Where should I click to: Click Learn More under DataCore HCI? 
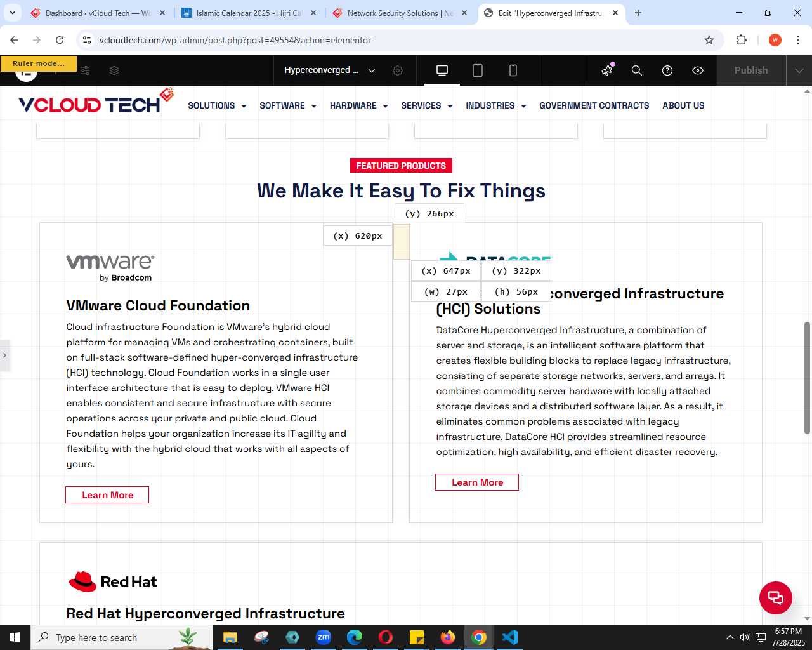(x=477, y=482)
